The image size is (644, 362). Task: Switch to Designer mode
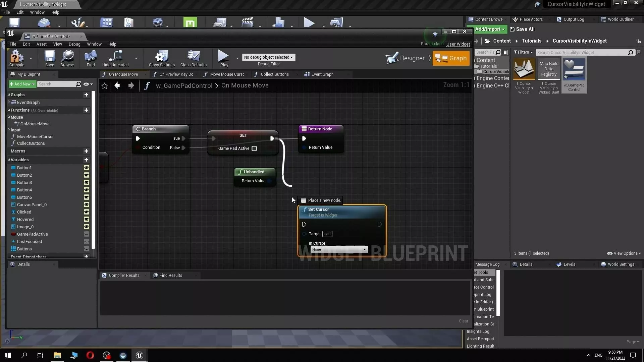[406, 58]
